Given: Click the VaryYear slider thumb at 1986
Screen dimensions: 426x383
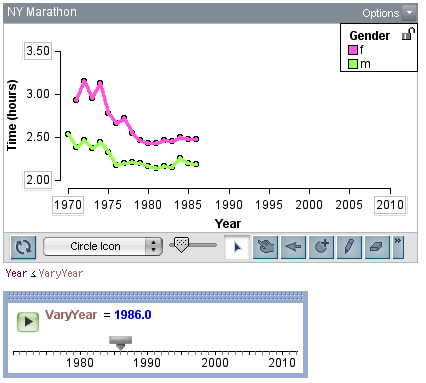Looking at the screenshot, I should point(121,343).
